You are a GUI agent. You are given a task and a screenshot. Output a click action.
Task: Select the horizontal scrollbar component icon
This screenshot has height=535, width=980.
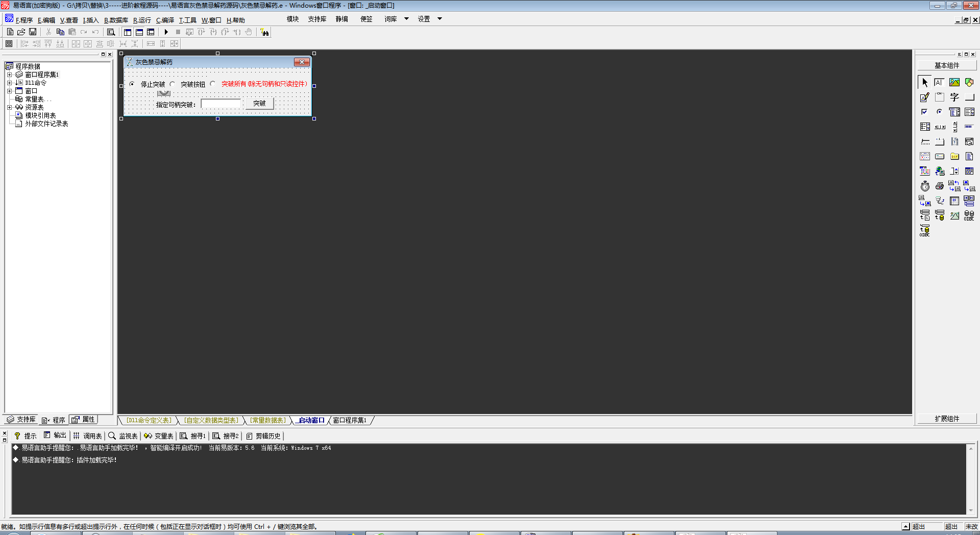point(940,127)
